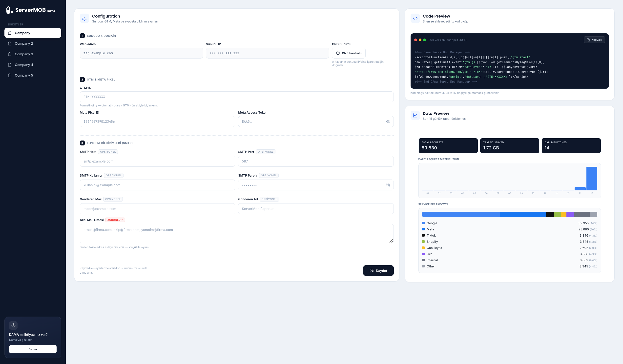
Task: Click the Company 2 building icon
Action: pos(10,43)
